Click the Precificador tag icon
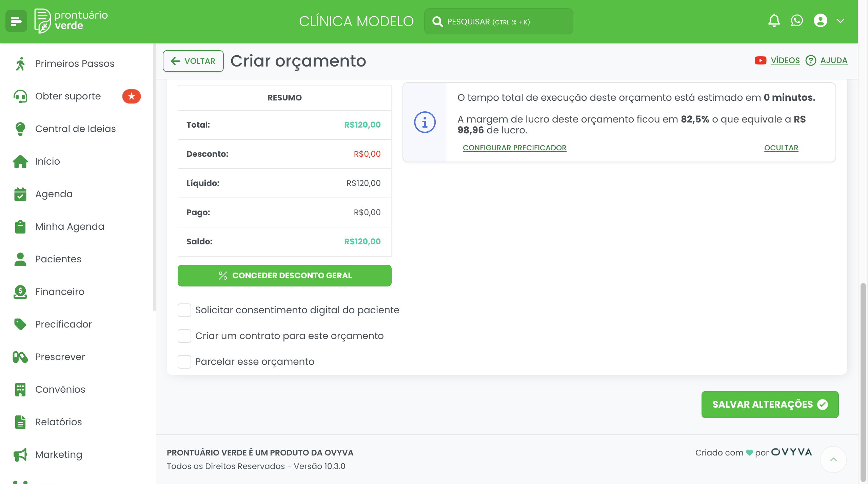The height and width of the screenshot is (484, 868). click(20, 324)
